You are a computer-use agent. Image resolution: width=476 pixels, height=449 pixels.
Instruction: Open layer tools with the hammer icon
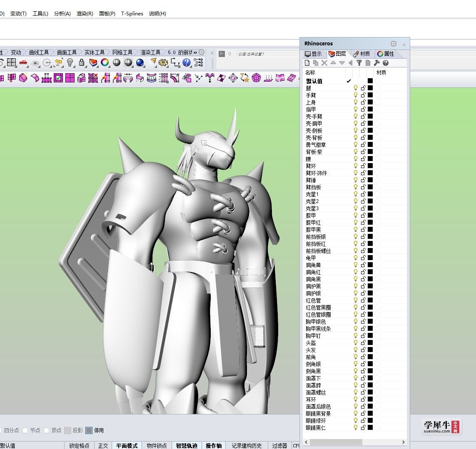click(377, 63)
